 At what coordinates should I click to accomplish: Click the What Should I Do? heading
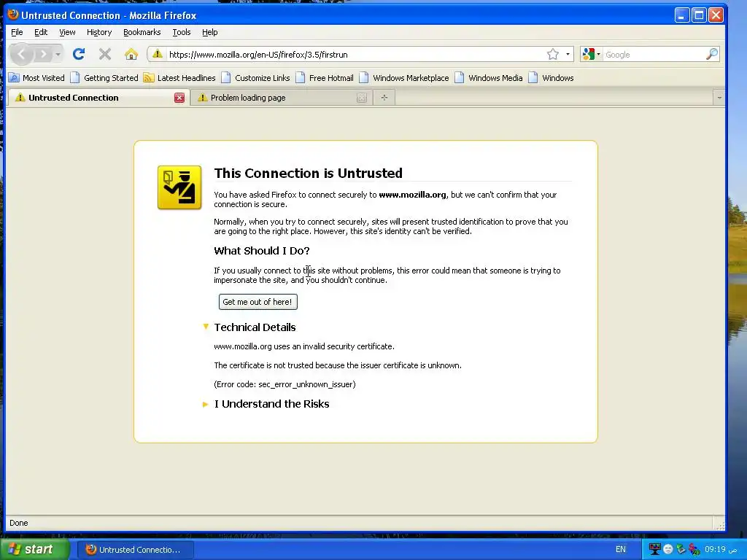coord(262,251)
